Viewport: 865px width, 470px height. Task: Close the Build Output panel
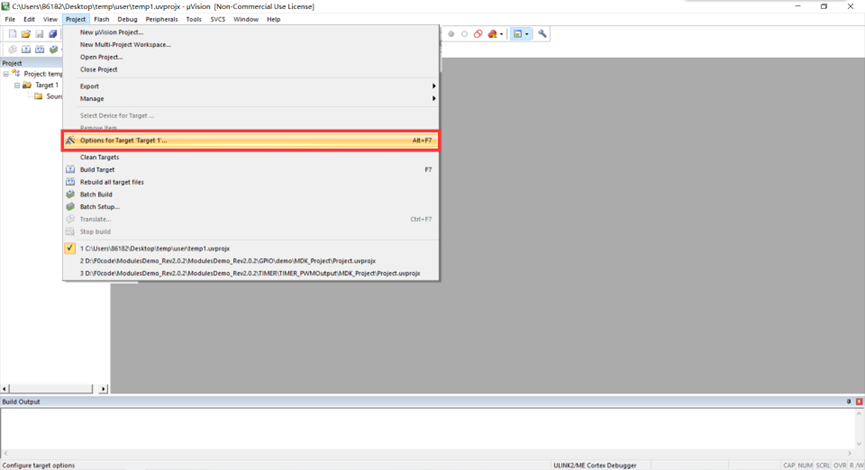coord(859,402)
